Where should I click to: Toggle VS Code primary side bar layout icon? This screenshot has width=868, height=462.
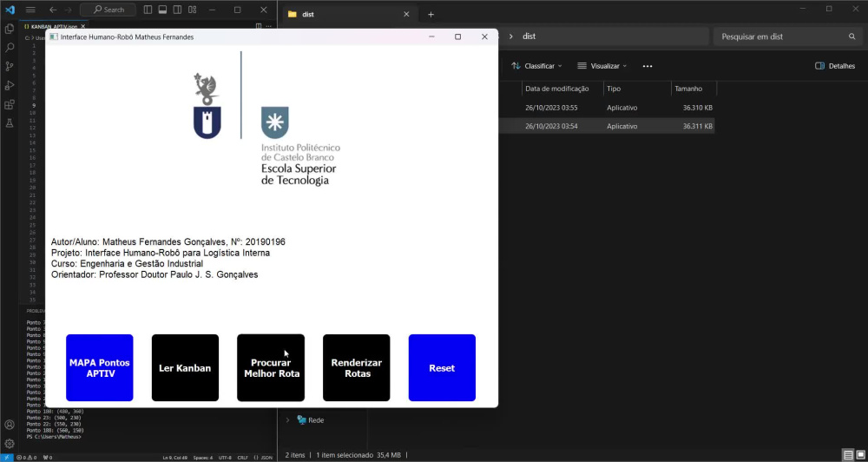tap(148, 10)
